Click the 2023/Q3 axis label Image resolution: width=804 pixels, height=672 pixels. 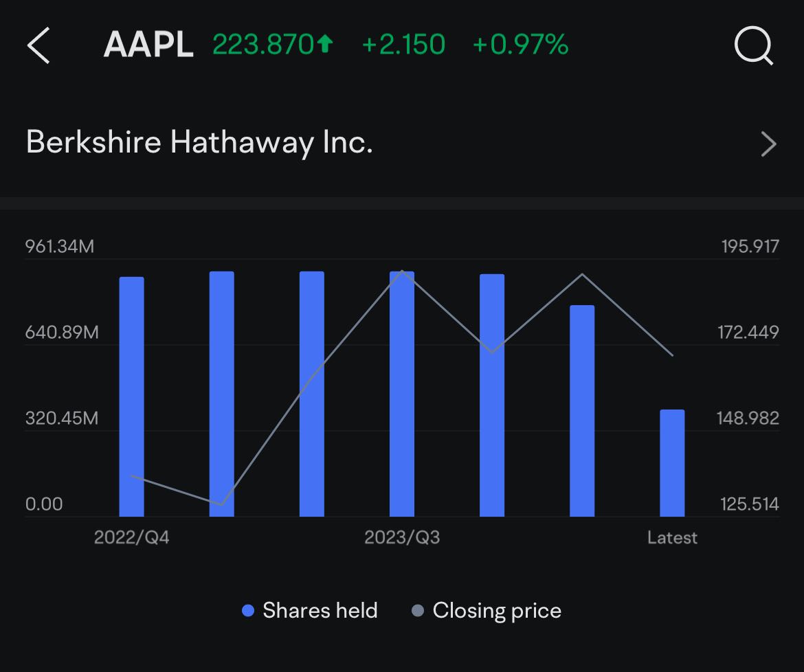tap(402, 537)
